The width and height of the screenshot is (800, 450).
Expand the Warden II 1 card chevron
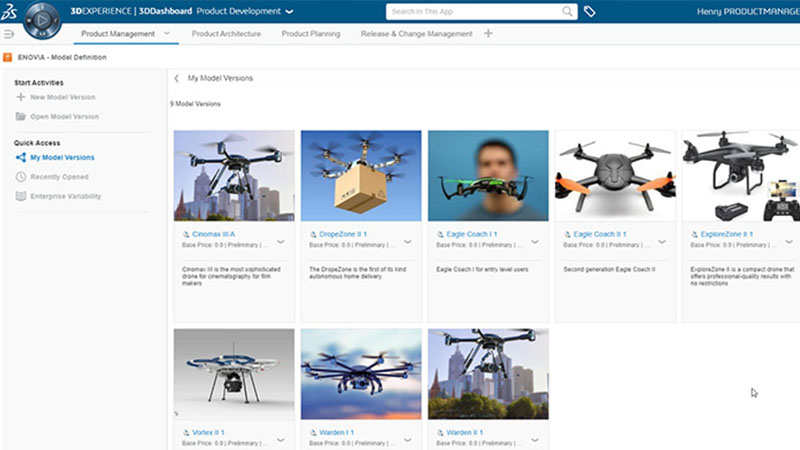click(535, 439)
